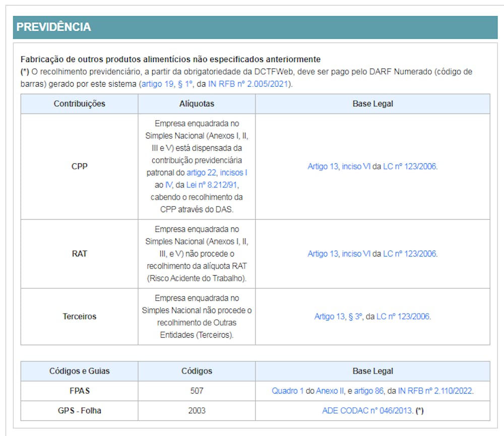The image size is (504, 436).
Task: Click the FPAS code value 507
Action: click(x=197, y=391)
